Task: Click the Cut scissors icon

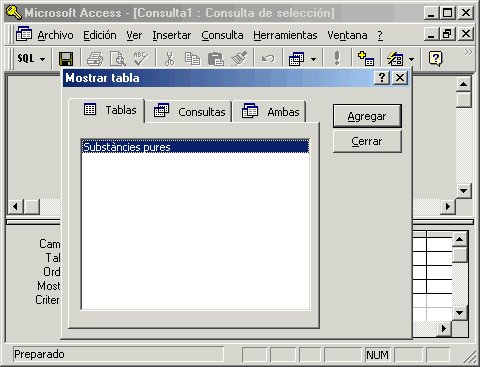Action: point(169,59)
